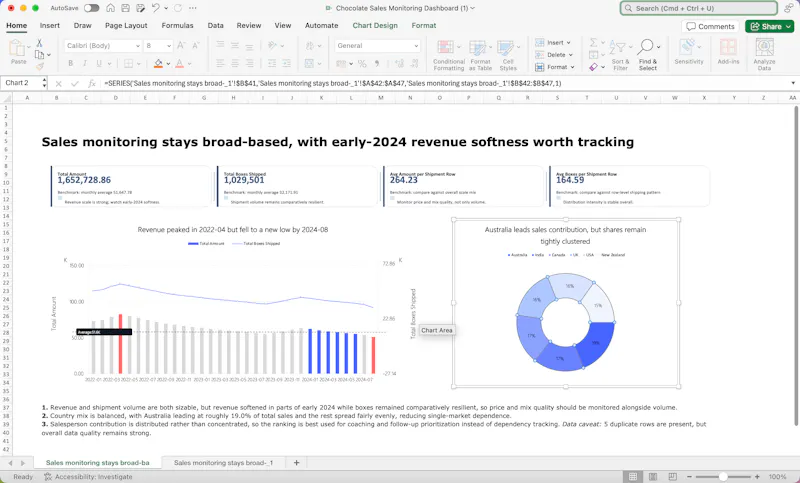Click the Paste clipboard icon
This screenshot has height=483, width=800.
tap(18, 48)
